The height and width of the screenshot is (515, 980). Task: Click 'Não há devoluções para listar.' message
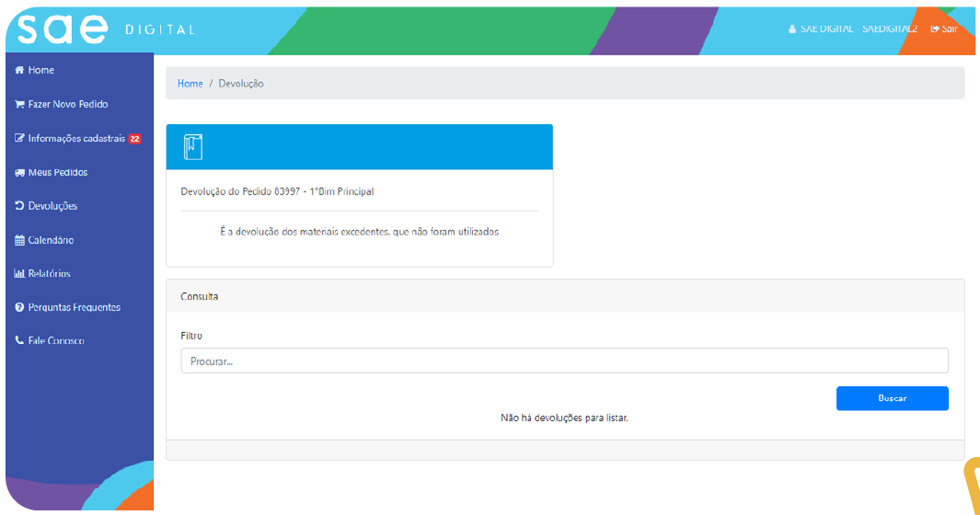[564, 418]
